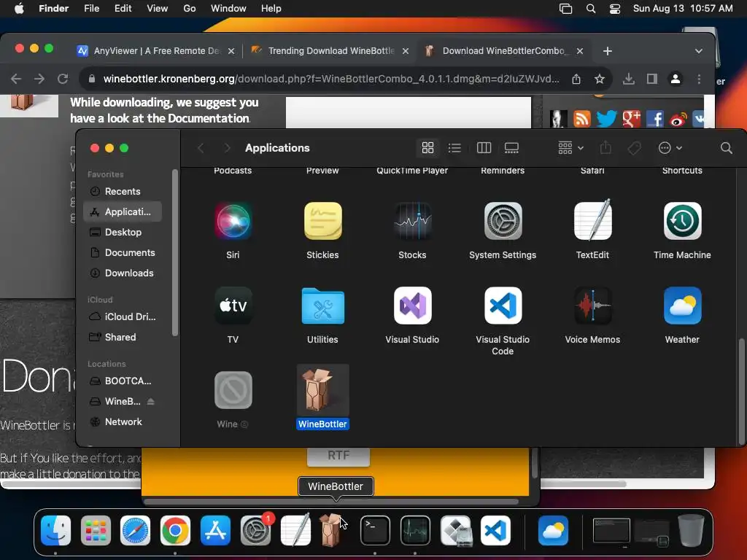Select Downloads in Finder sidebar

123,273
